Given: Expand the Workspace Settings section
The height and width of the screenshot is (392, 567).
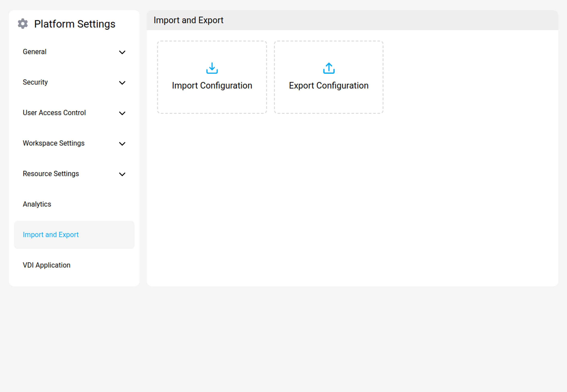Looking at the screenshot, I should coord(122,144).
